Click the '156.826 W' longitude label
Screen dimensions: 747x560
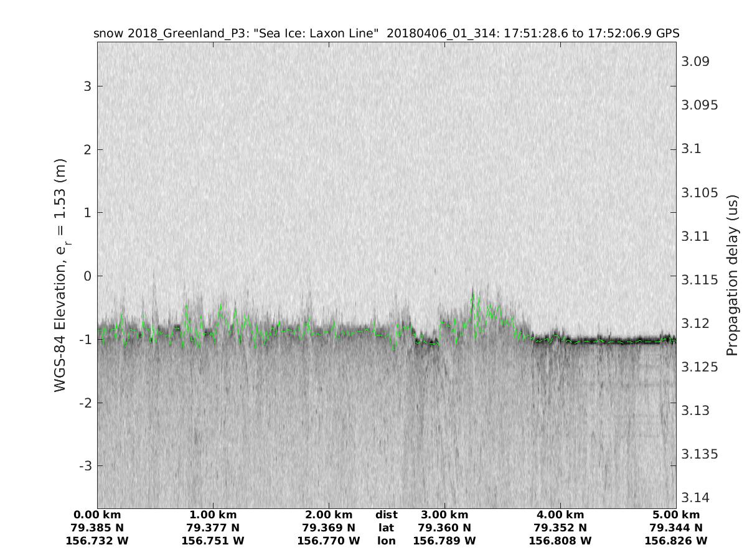(x=676, y=541)
